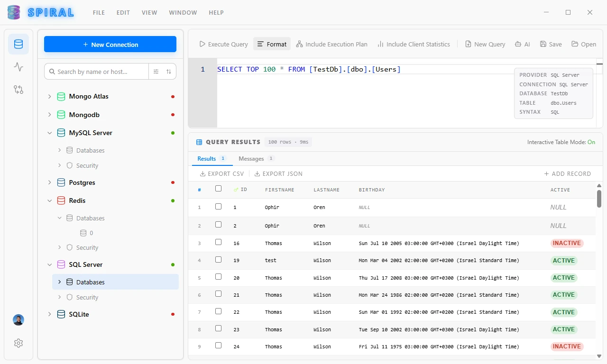The width and height of the screenshot is (607, 364).
Task: Click INACTIVE badge for ID 16
Action: [x=567, y=243]
